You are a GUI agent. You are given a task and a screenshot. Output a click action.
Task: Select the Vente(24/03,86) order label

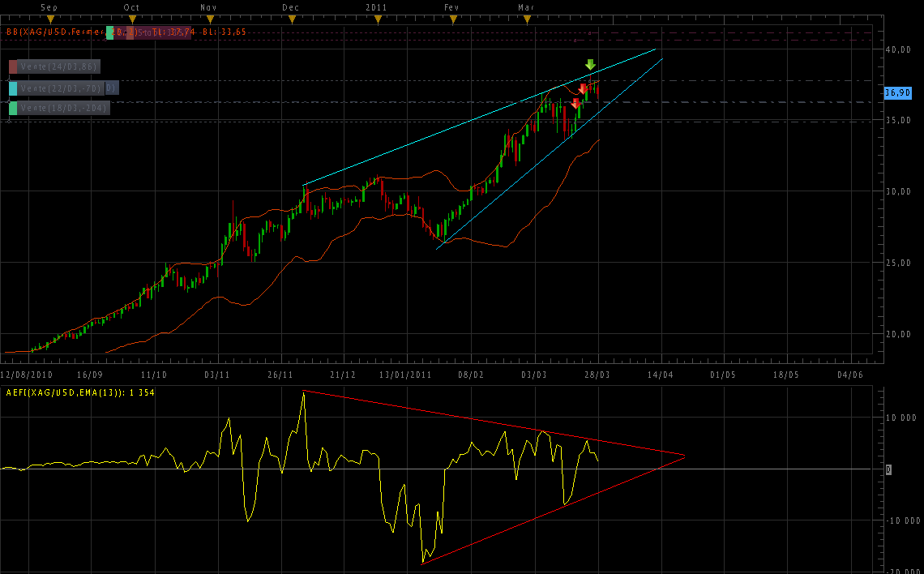(x=60, y=66)
